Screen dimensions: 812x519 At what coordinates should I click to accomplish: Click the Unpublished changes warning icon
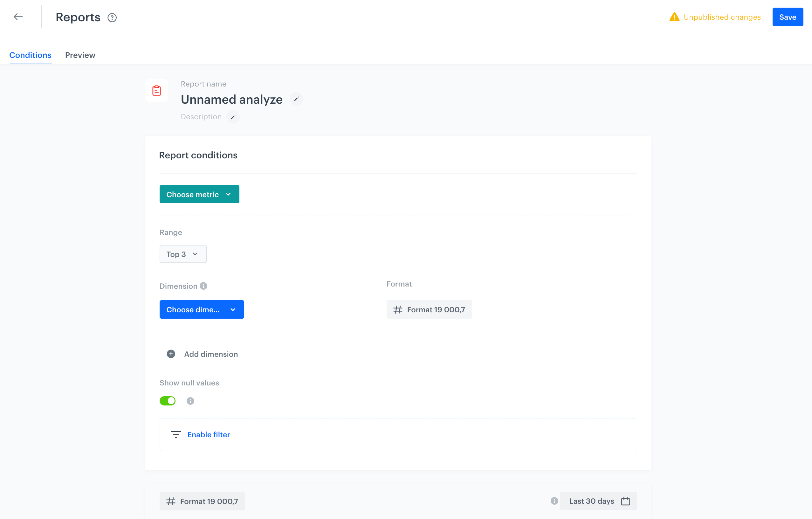(x=674, y=17)
